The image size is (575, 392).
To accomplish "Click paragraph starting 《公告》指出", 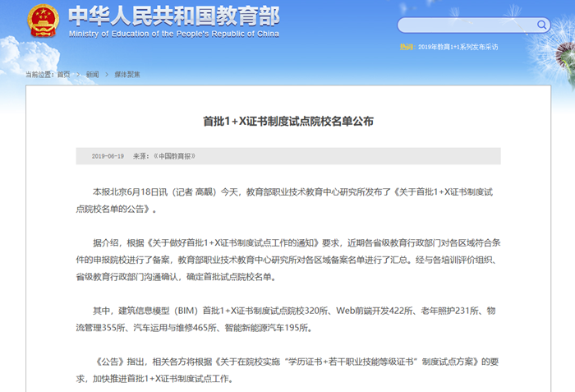I will pyautogui.click(x=287, y=370).
